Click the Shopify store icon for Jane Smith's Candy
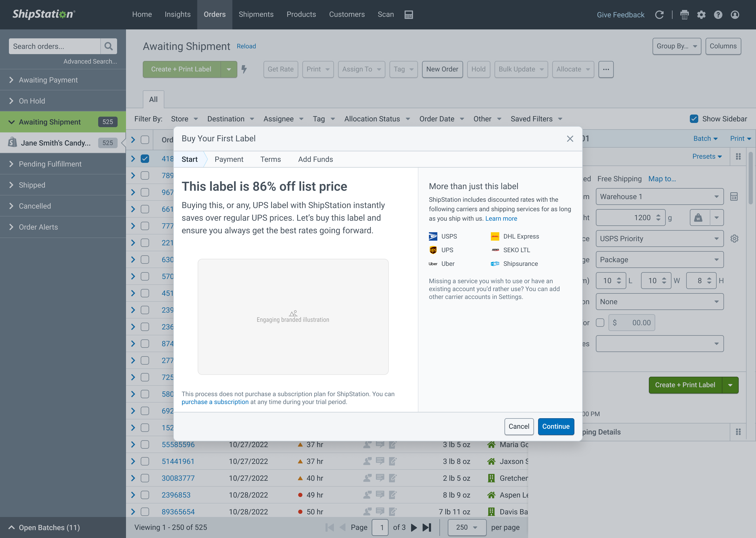This screenshot has width=756, height=538. point(12,142)
